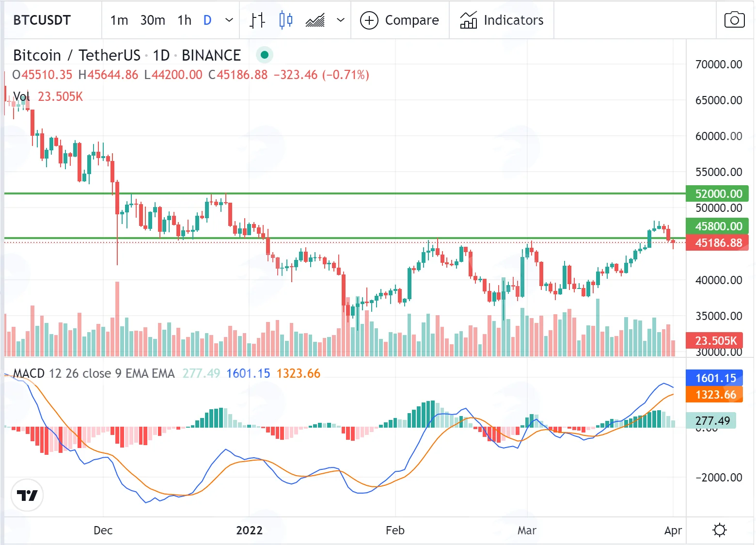Click the −2000.00 MACD axis label
Screen dimensions: 756x545
[x=719, y=477]
